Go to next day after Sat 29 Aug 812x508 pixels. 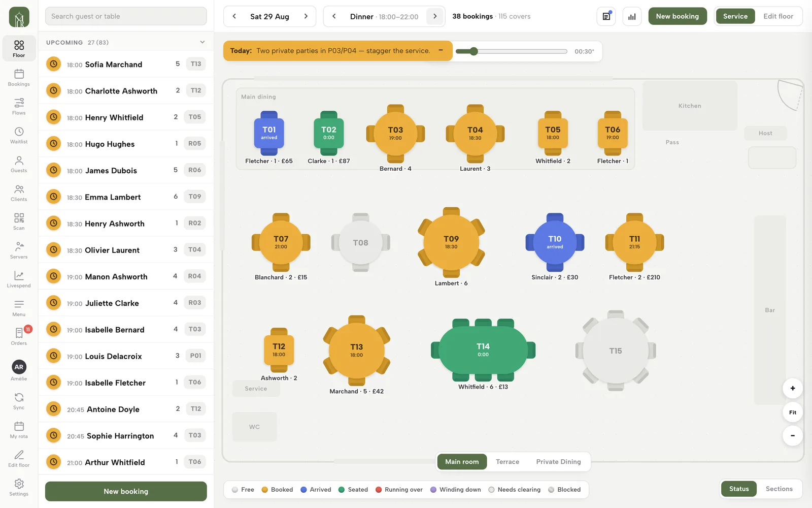[x=306, y=16]
